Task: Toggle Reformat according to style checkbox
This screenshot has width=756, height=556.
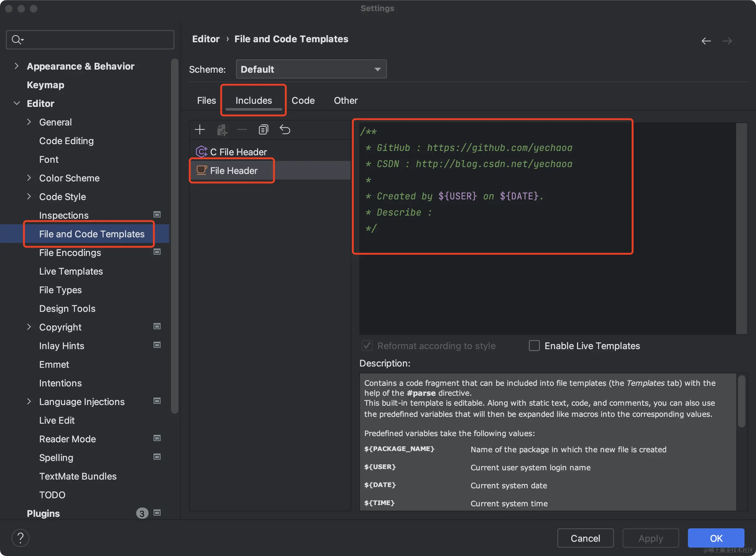Action: 367,346
